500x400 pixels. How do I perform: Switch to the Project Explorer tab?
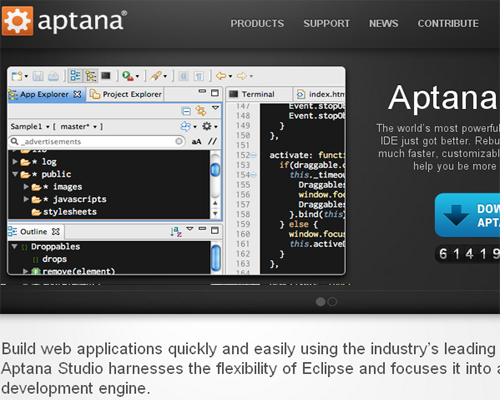click(126, 95)
